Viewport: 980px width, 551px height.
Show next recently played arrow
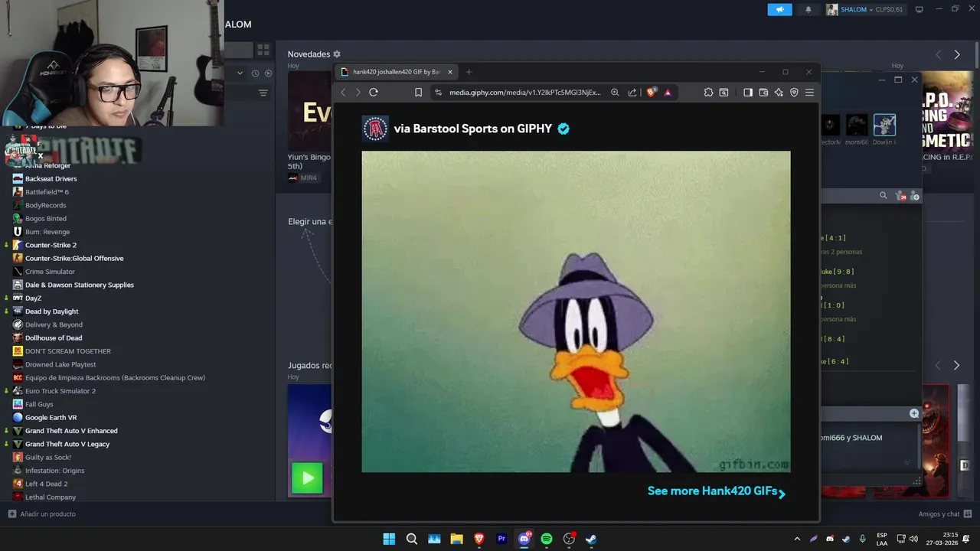[x=956, y=366]
